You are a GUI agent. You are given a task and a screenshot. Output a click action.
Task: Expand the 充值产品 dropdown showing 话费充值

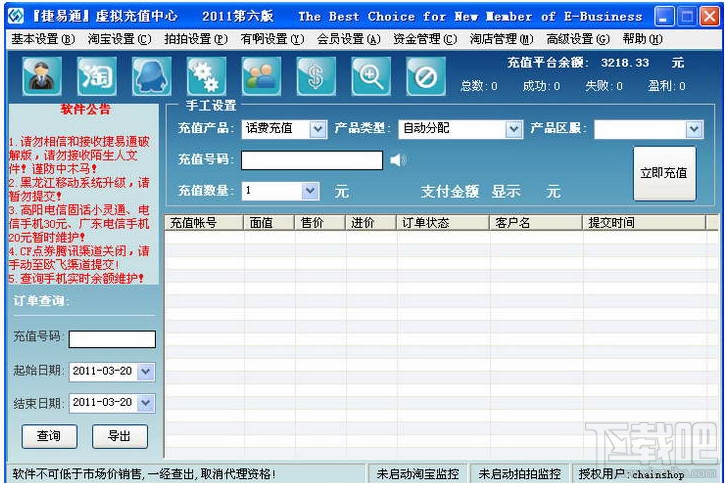318,129
